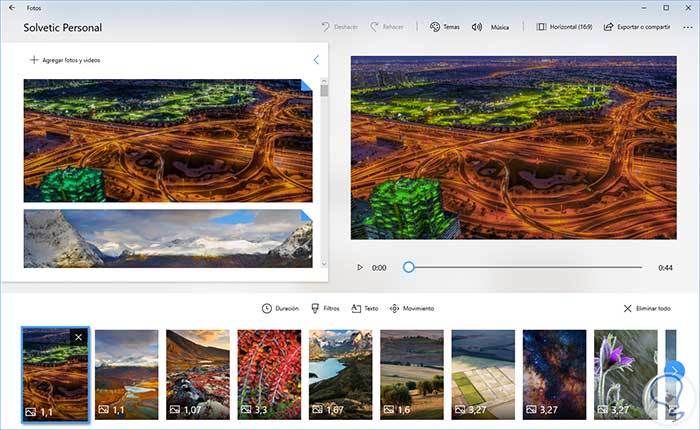
Task: Open the Texto option
Action: pos(365,309)
